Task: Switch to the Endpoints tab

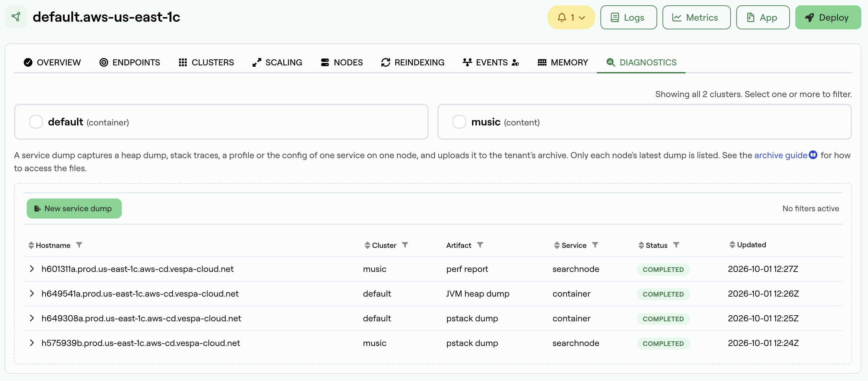Action: [x=130, y=62]
